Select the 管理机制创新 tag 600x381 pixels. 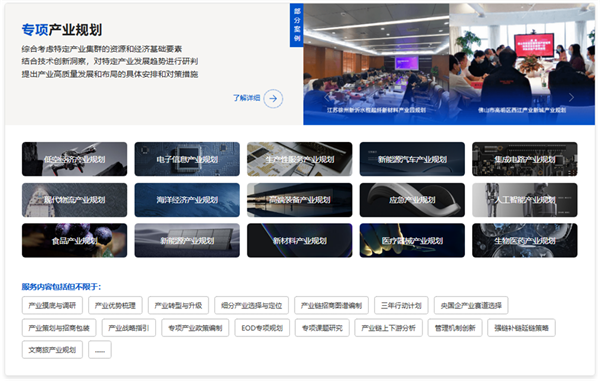[455, 328]
